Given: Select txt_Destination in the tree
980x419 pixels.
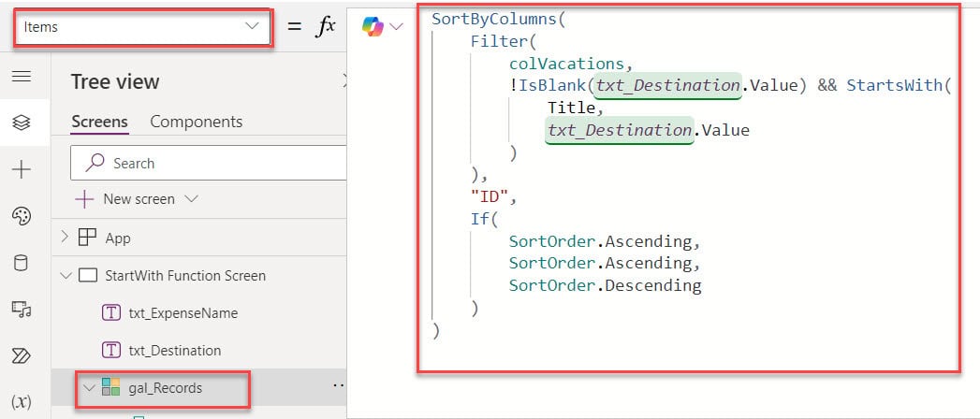Looking at the screenshot, I should pyautogui.click(x=174, y=351).
